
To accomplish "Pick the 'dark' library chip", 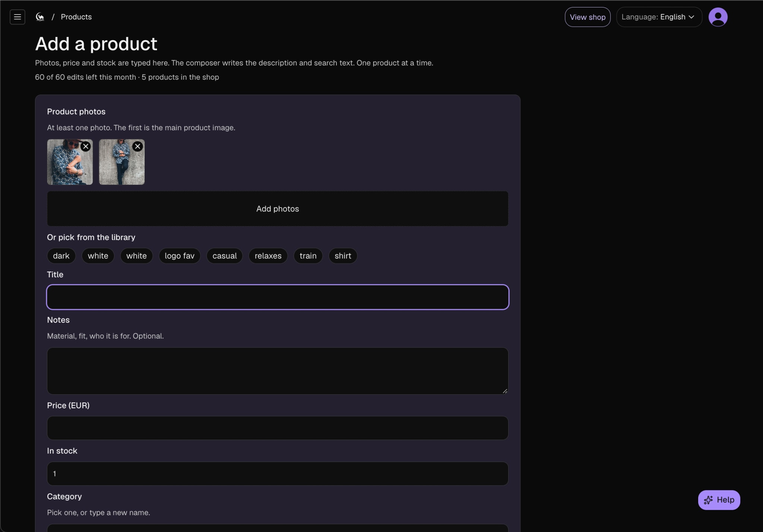I will (61, 256).
